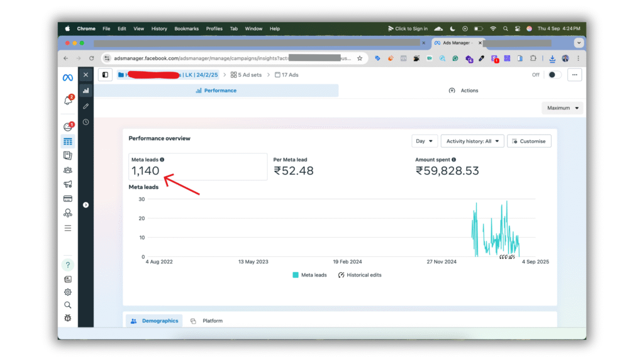This screenshot has width=644, height=362.
Task: Open the Activity history: All dropdown
Action: pos(472,141)
